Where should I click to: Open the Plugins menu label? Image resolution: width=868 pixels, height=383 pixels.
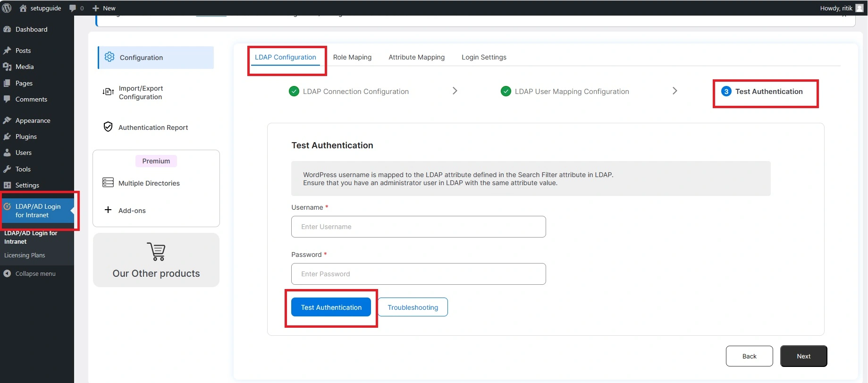pyautogui.click(x=26, y=136)
